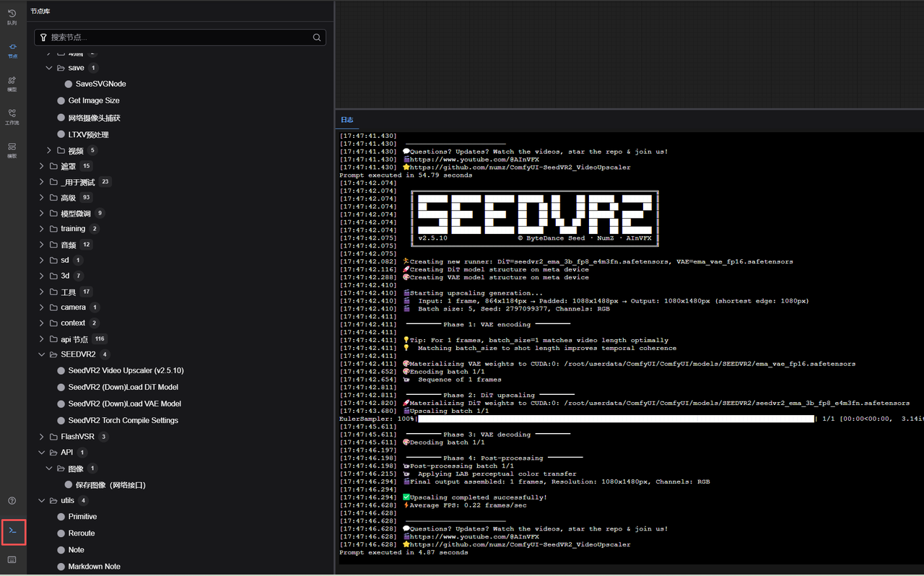Select the 保存图像（网络接口）node
Image resolution: width=924 pixels, height=576 pixels.
110,485
